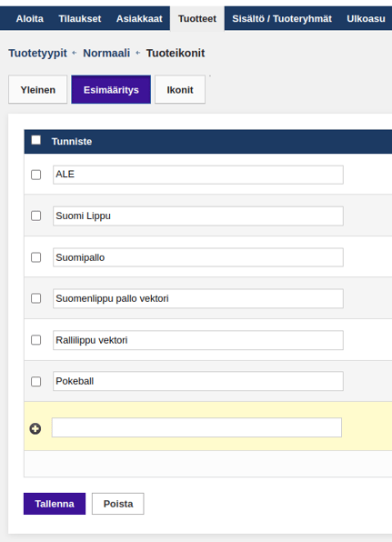392x542 pixels.
Task: Check the Suomenlippu pallo vektori checkbox
Action: pos(36,298)
